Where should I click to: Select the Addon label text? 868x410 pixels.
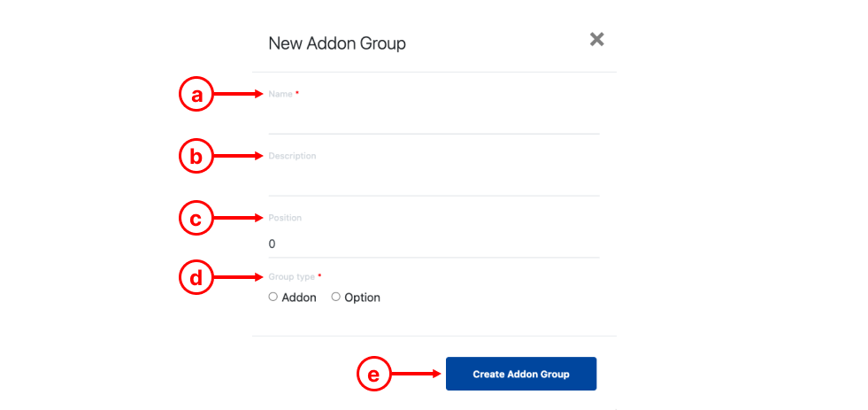(299, 298)
